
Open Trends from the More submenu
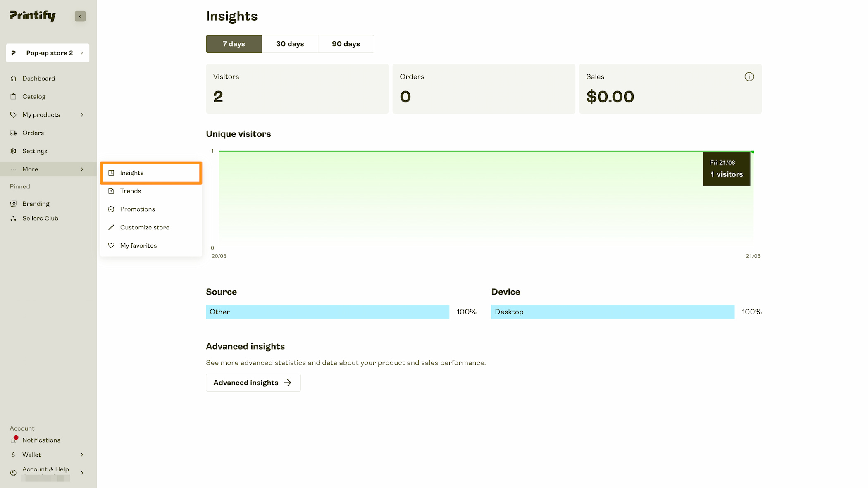[x=151, y=191]
